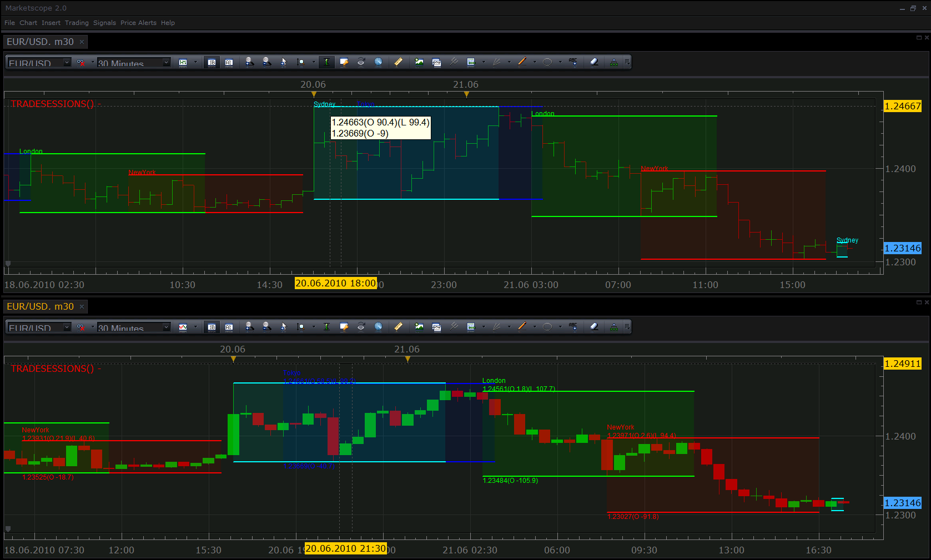Click the 21.06 date marker on top chart
Image resolution: width=931 pixels, height=560 pixels.
coord(465,84)
